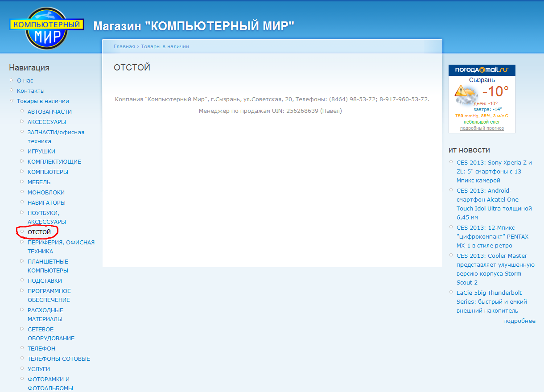The width and height of the screenshot is (544, 392).
Task: Open ПЛАНШЕТНЫЕ КОМПЬЮТЕРЫ link
Action: point(48,266)
